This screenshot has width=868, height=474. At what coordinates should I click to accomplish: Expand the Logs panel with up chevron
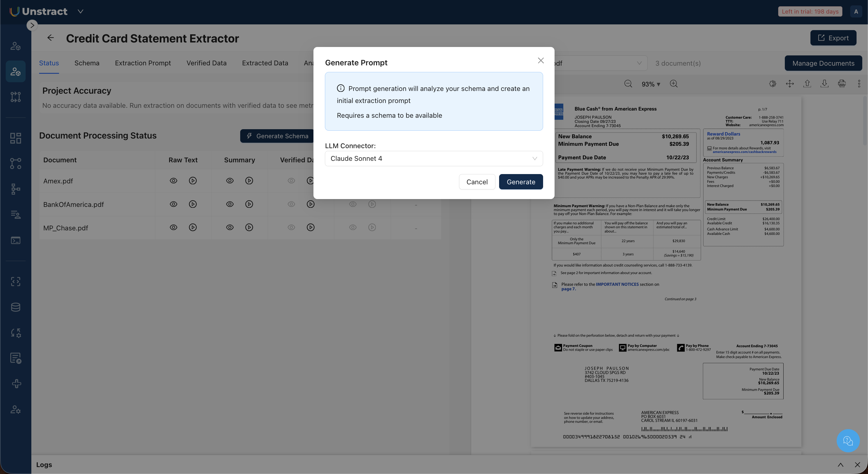840,465
